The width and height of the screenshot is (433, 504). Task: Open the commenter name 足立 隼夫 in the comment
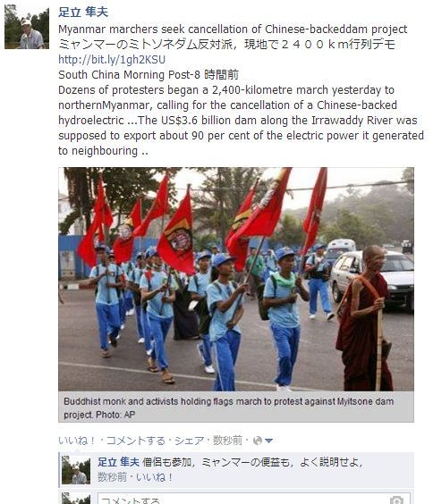coord(118,462)
